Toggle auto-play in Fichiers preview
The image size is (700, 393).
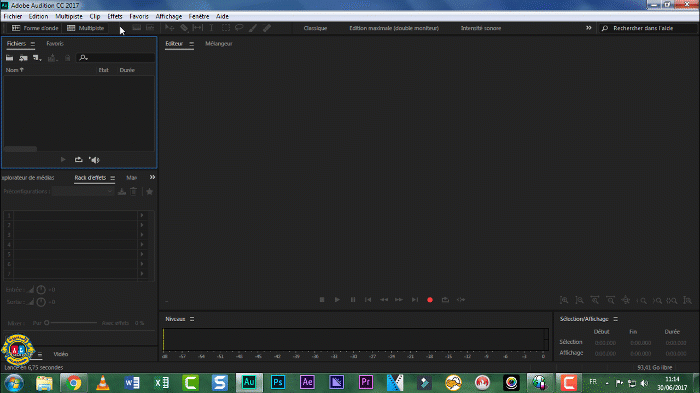pyautogui.click(x=94, y=159)
